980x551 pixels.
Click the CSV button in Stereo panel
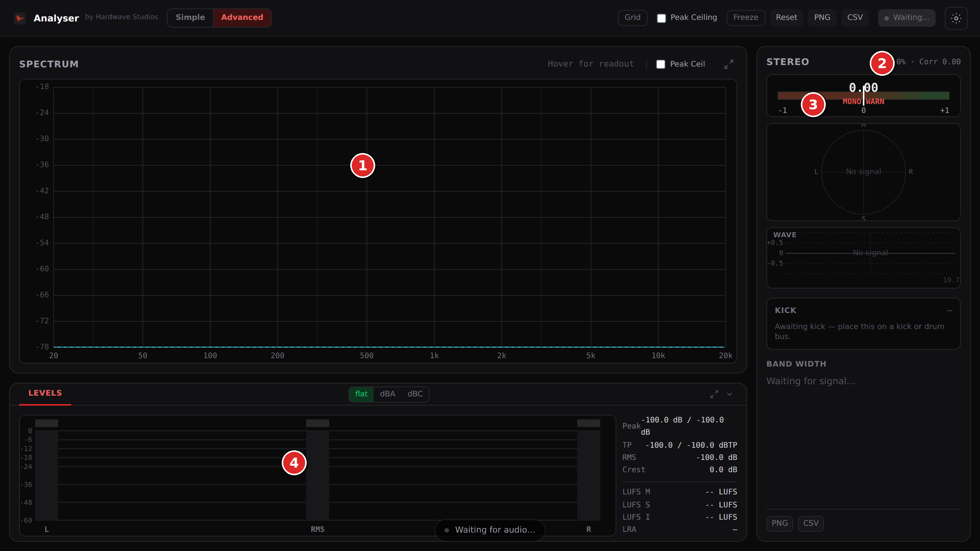pyautogui.click(x=811, y=523)
